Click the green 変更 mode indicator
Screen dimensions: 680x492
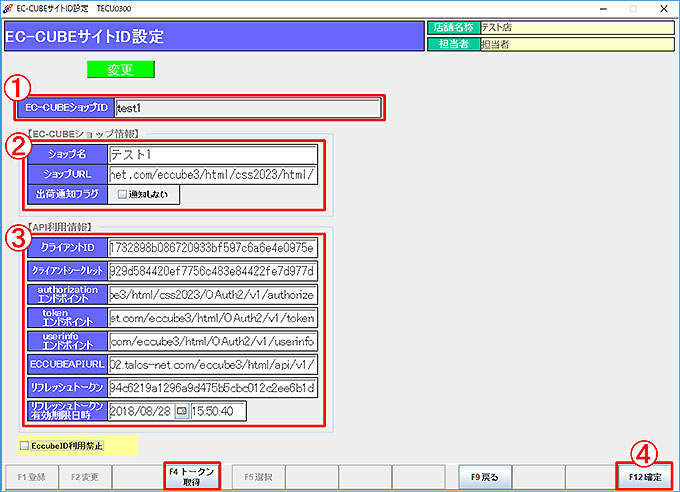[121, 69]
